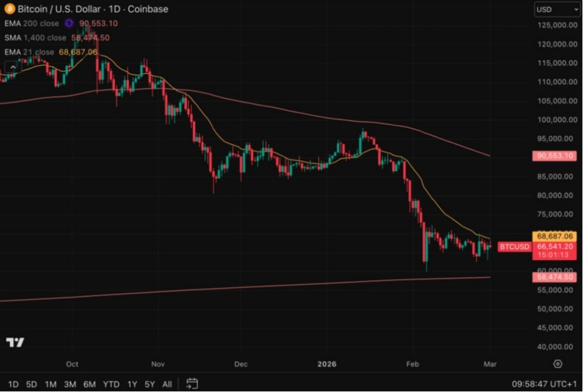Image resolution: width=583 pixels, height=392 pixels.
Task: Click the SMA 1,400 close legend
Action: (x=57, y=37)
